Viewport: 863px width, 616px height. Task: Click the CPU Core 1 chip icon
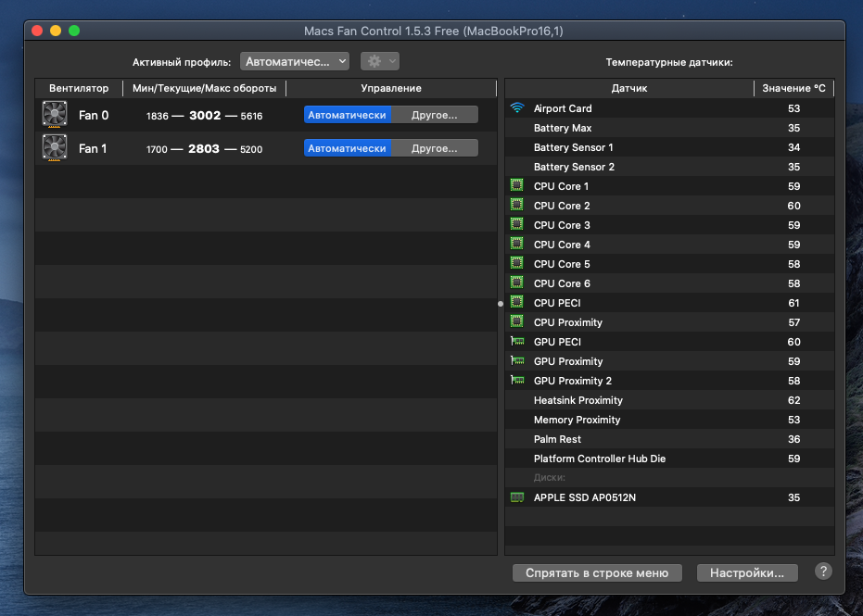pyautogui.click(x=516, y=185)
